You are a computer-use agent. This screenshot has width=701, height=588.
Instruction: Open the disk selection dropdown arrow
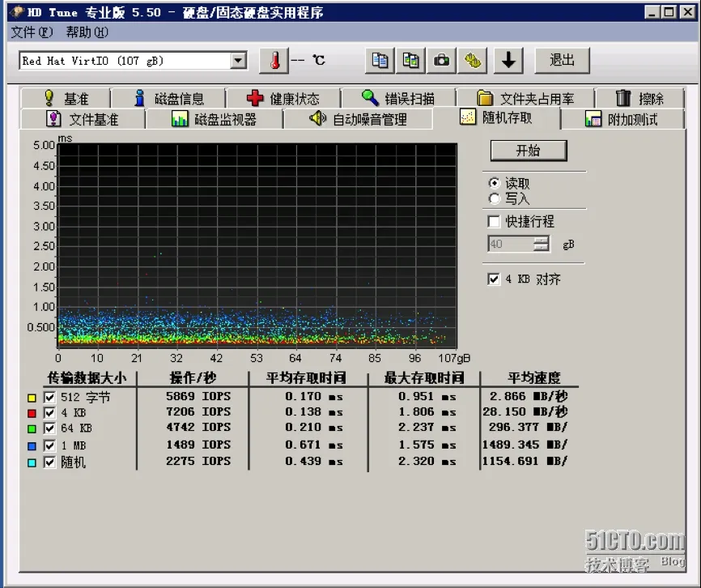pos(239,61)
